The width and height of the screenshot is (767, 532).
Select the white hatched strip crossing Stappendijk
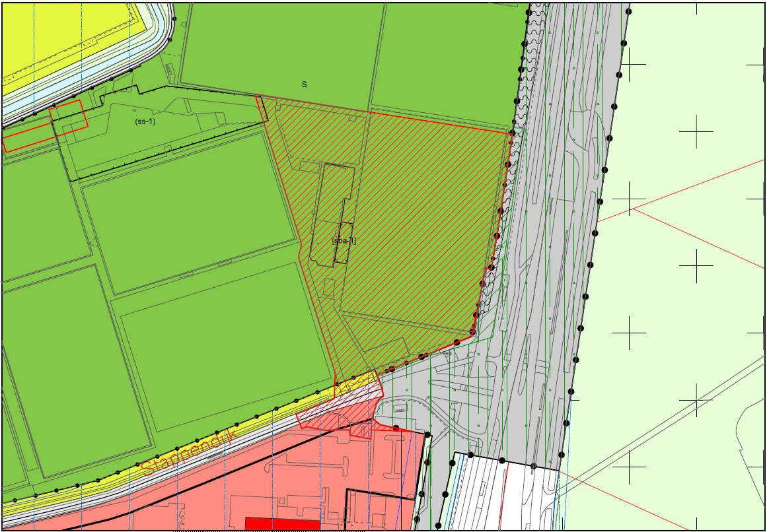[341, 401]
